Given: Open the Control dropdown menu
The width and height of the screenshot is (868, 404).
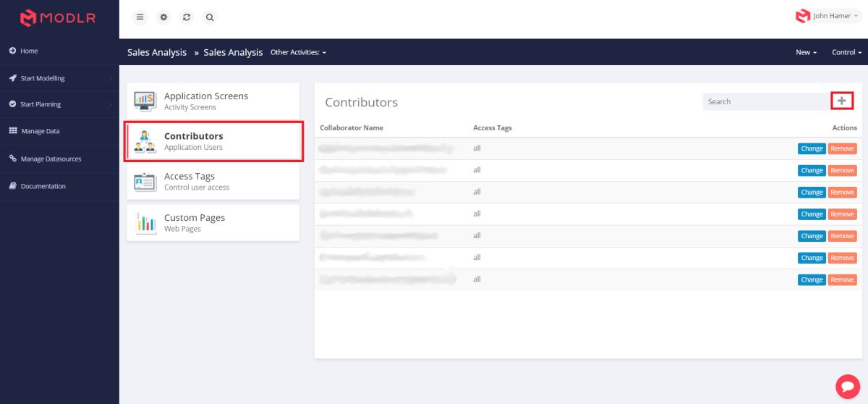Looking at the screenshot, I should coord(847,52).
